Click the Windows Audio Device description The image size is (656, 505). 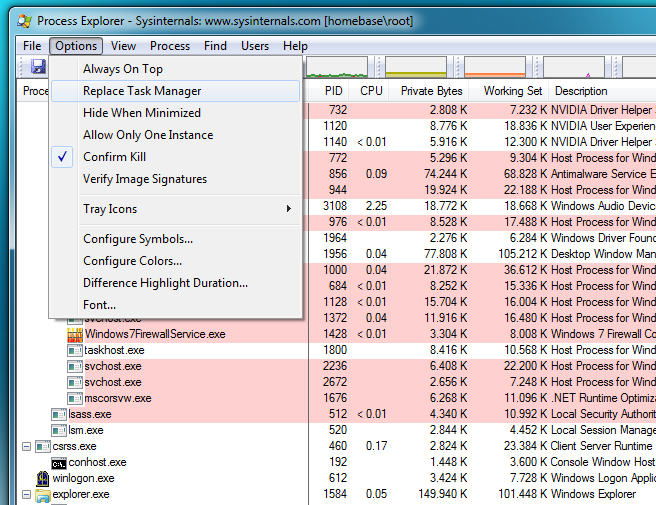pyautogui.click(x=603, y=206)
